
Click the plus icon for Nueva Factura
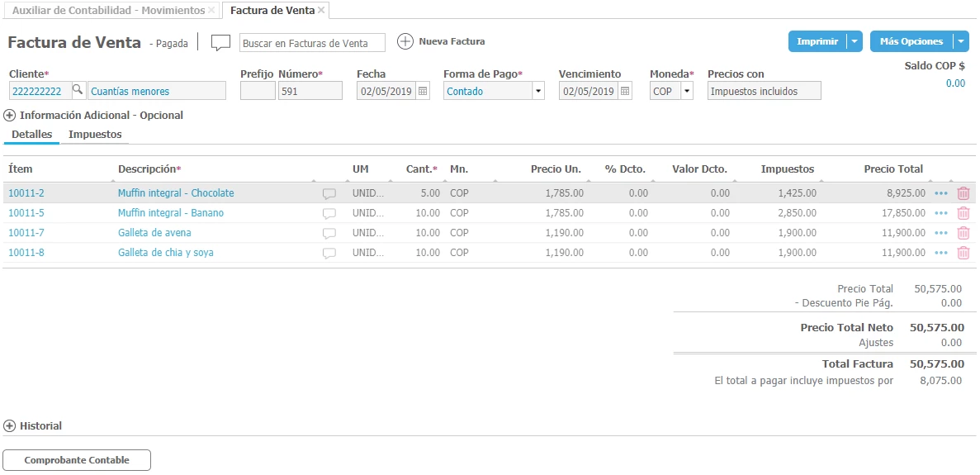(405, 41)
